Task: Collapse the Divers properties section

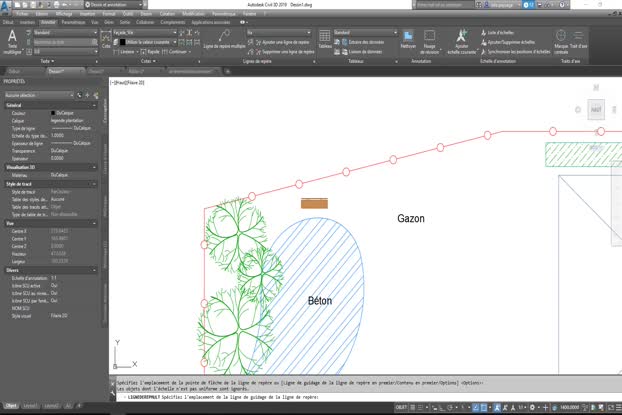Action: pos(94,270)
